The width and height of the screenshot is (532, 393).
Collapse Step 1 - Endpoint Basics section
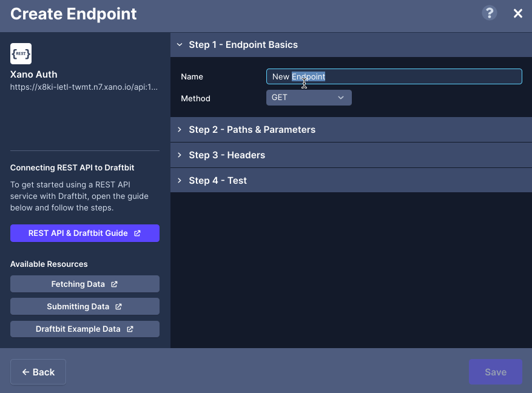pyautogui.click(x=351, y=45)
